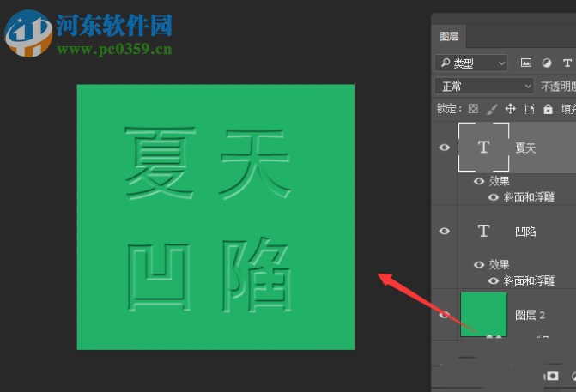
Task: Filter layers by adjustment layer icon
Action: 547,63
